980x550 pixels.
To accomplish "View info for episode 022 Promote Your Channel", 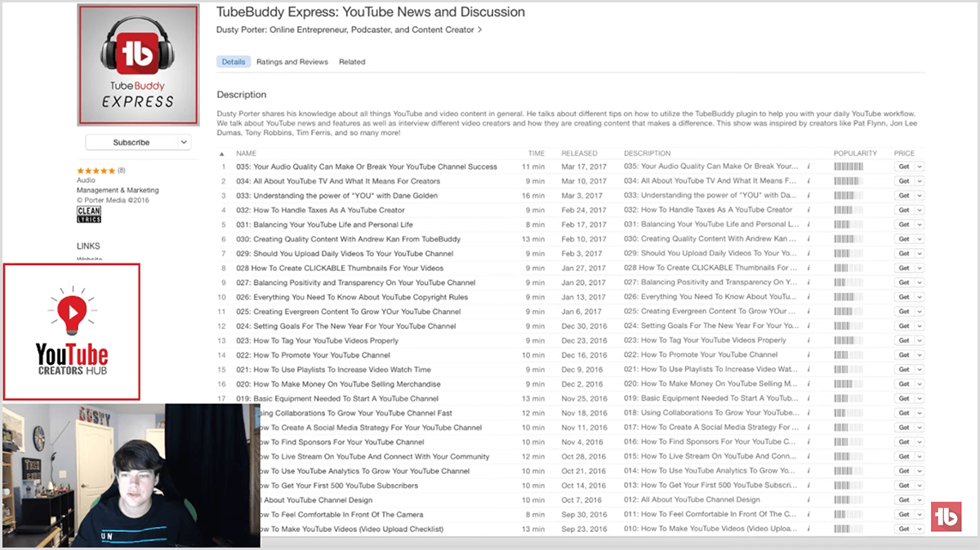I will [808, 355].
